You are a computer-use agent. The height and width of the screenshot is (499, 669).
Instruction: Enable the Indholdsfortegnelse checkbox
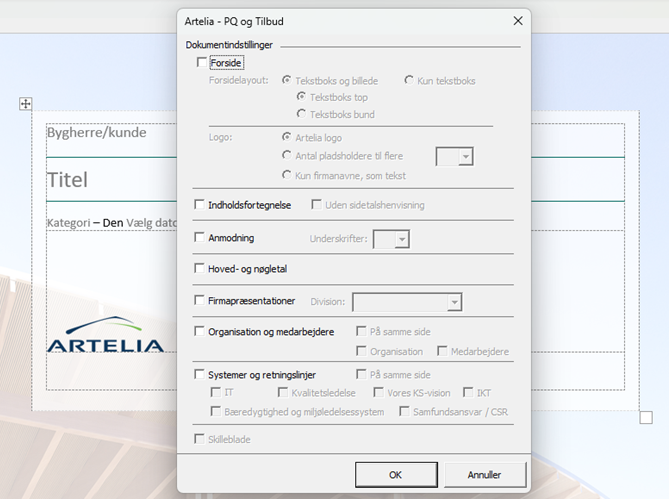click(x=199, y=204)
